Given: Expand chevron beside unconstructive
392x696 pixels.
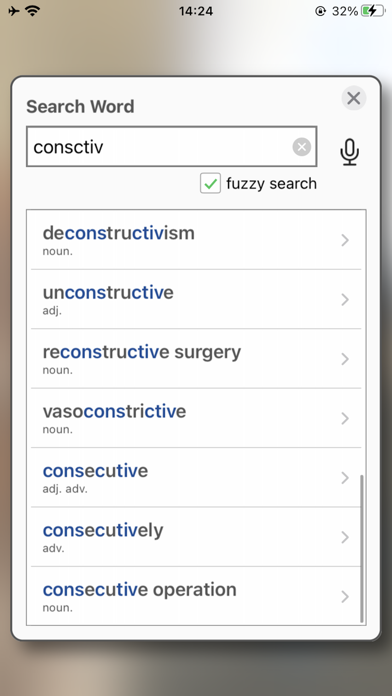Looking at the screenshot, I should coord(345,300).
